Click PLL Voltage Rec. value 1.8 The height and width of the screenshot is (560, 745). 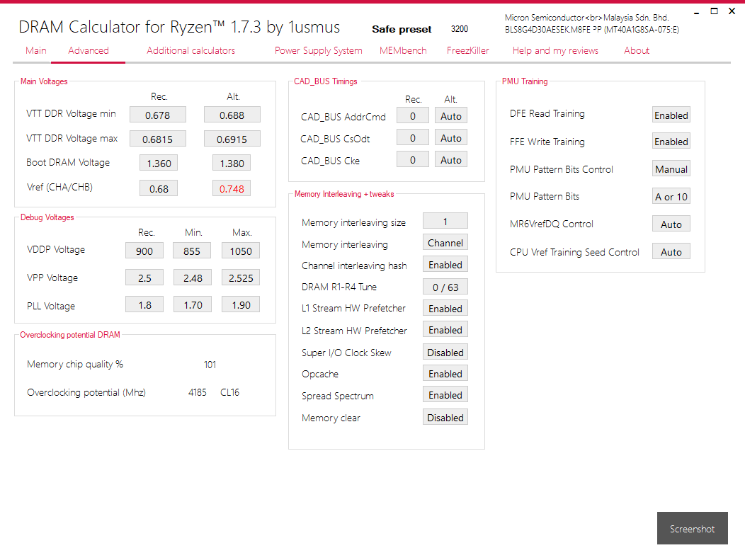(144, 304)
